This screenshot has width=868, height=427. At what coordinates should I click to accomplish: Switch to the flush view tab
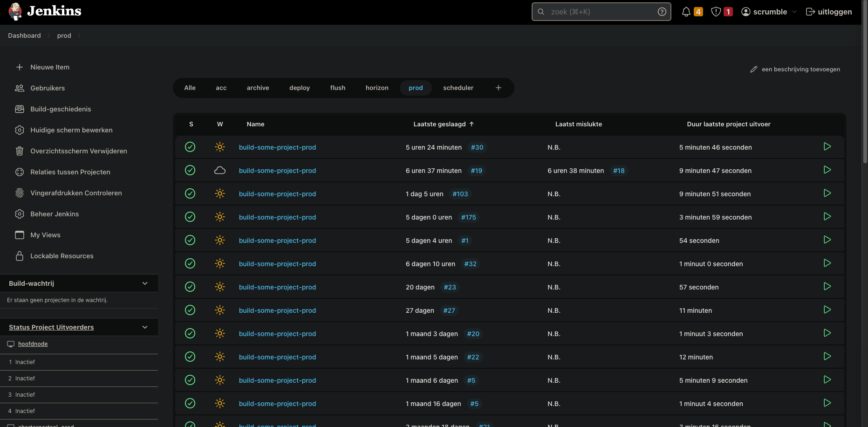338,88
